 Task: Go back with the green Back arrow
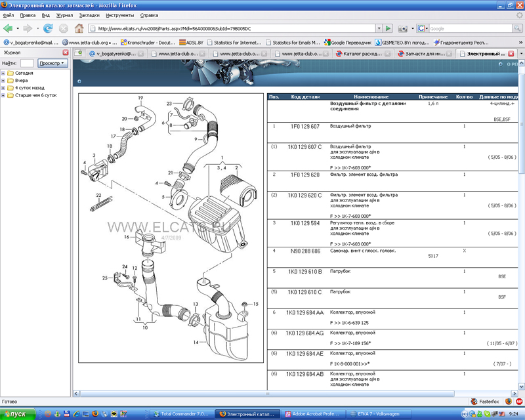click(x=7, y=28)
